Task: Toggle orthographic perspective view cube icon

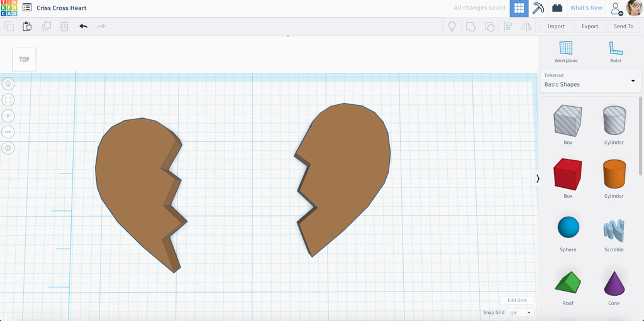Action: (8, 148)
